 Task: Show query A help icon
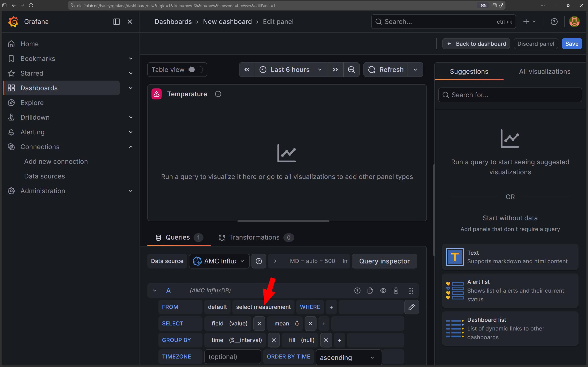tap(357, 291)
